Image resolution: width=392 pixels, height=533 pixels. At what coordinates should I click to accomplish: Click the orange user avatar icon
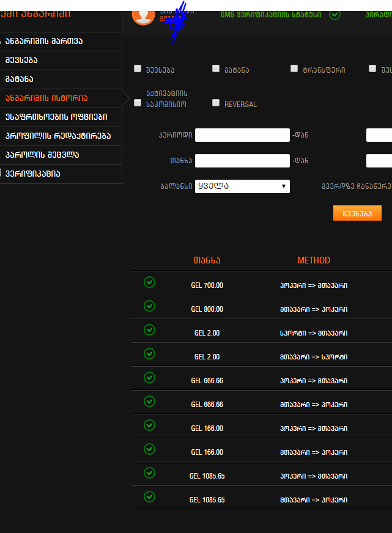click(143, 16)
